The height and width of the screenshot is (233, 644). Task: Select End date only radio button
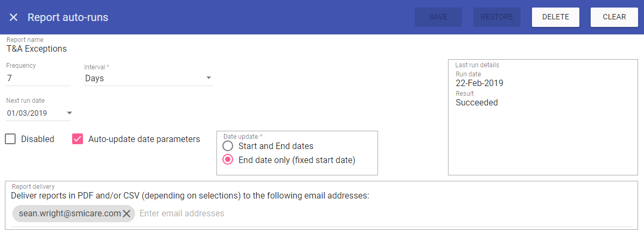[228, 160]
